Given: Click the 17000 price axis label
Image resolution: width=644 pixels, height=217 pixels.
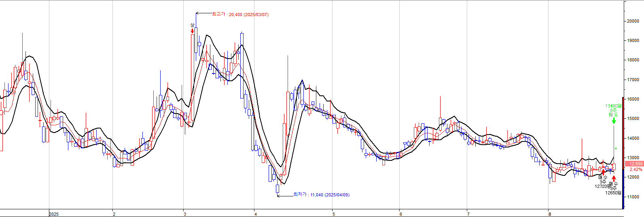Looking at the screenshot, I should (x=633, y=80).
